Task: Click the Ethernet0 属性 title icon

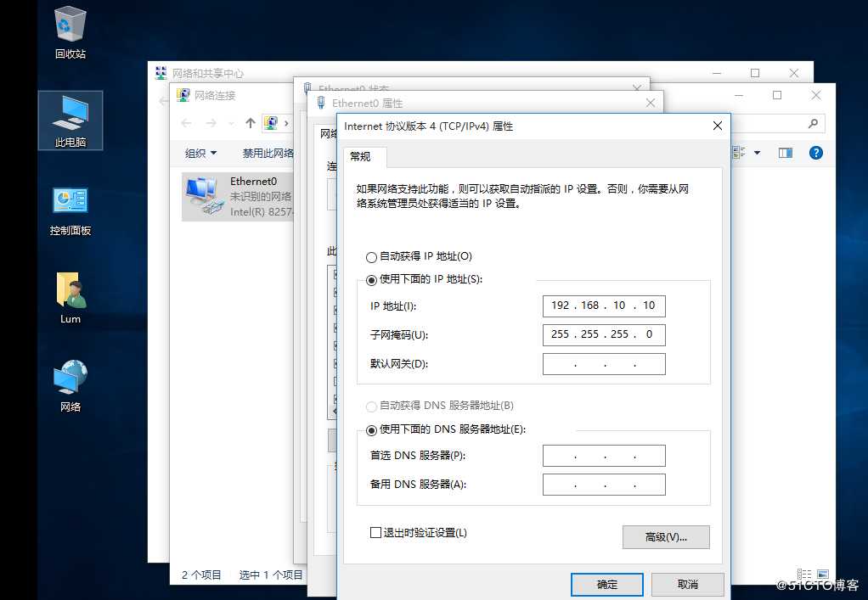Action: click(x=320, y=103)
